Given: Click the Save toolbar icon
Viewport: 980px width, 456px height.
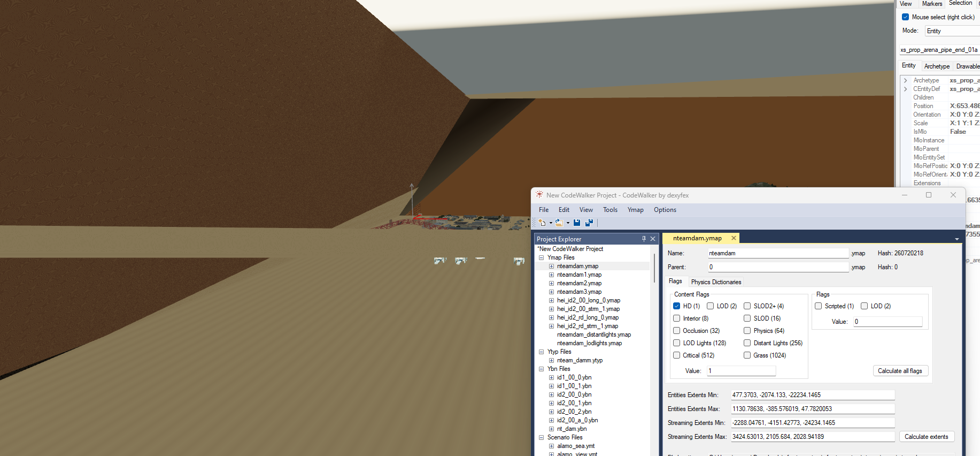Looking at the screenshot, I should click(x=577, y=223).
